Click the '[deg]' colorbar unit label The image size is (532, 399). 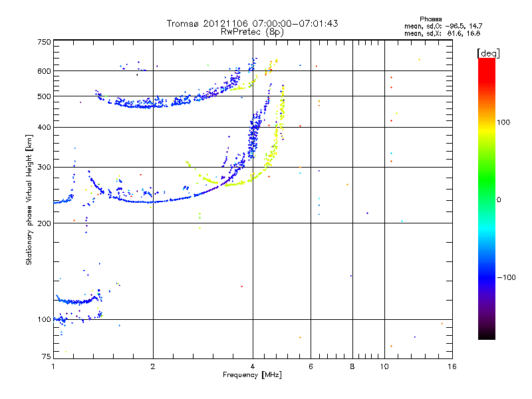(488, 53)
